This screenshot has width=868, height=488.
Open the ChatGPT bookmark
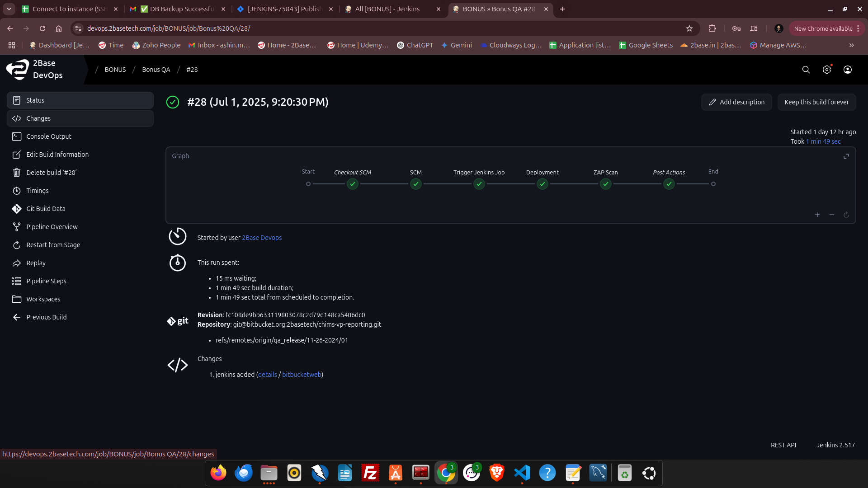415,45
